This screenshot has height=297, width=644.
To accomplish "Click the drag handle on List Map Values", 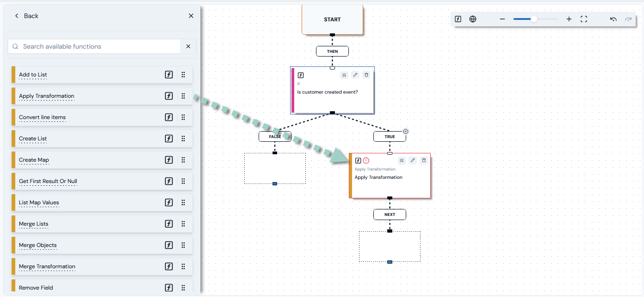I will point(183,202).
